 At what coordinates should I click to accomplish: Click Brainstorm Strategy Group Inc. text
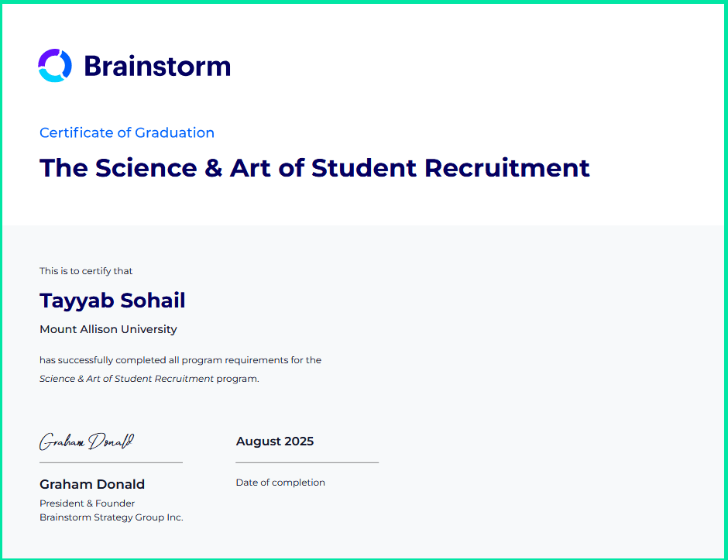tap(112, 517)
